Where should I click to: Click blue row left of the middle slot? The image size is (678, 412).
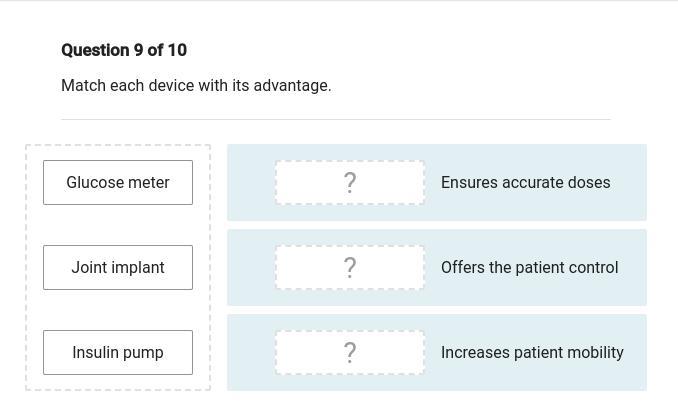pyautogui.click(x=251, y=267)
